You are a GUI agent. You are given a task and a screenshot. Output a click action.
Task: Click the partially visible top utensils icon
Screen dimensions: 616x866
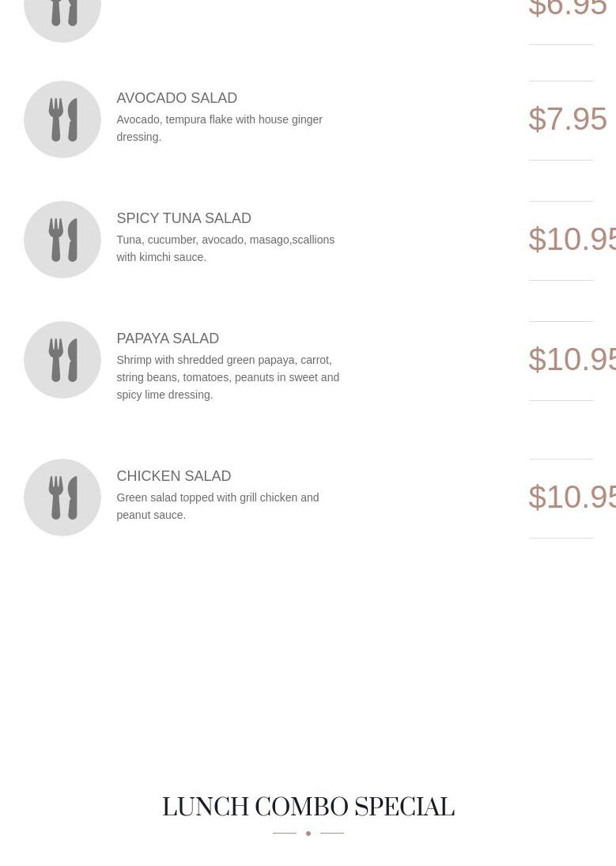pyautogui.click(x=62, y=16)
